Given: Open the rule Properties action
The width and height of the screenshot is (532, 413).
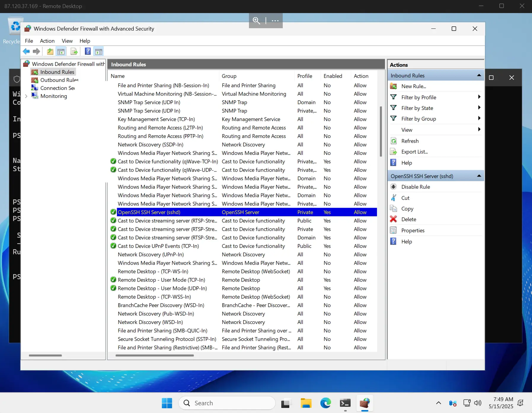Looking at the screenshot, I should [x=413, y=231].
